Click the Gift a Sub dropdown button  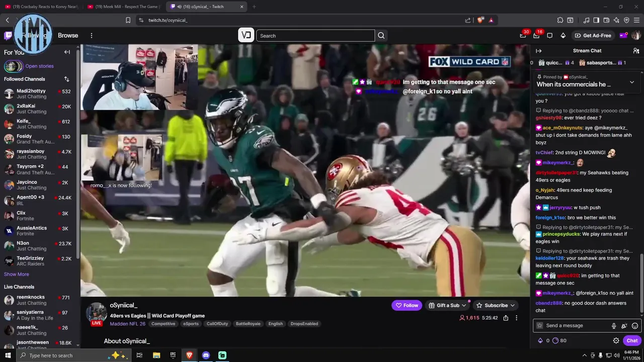447,305
